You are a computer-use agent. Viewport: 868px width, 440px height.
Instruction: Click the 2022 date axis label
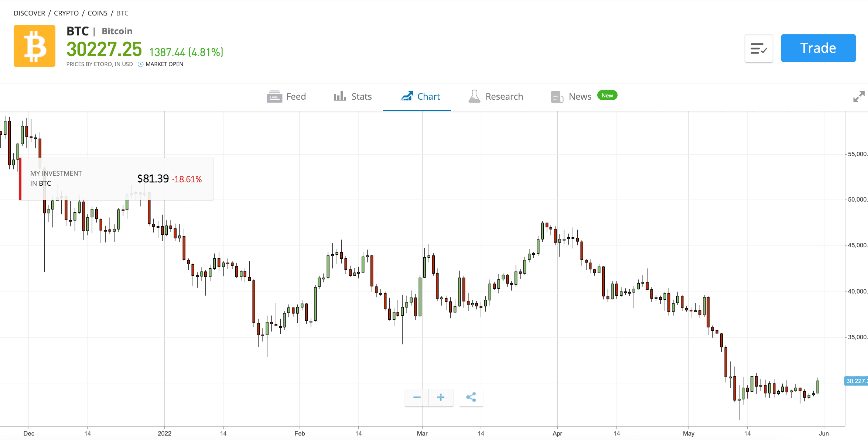tap(164, 433)
